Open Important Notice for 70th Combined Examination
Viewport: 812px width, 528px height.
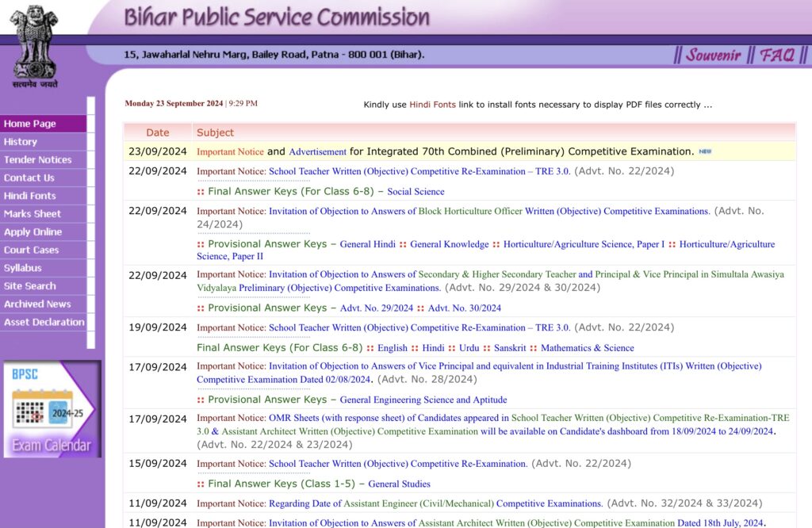[230, 151]
